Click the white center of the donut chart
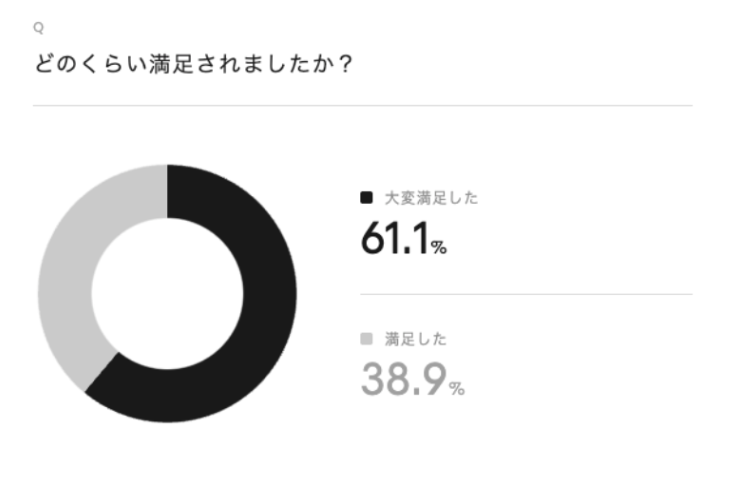 click(x=167, y=293)
